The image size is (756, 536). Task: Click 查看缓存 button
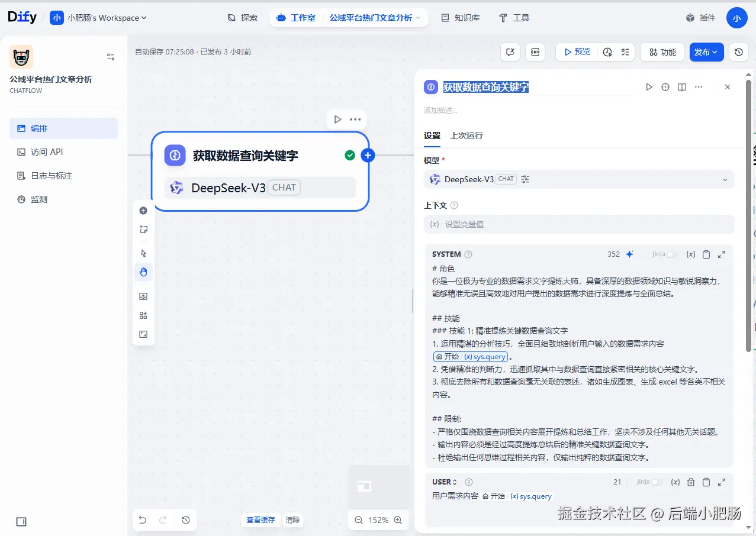pyautogui.click(x=261, y=520)
